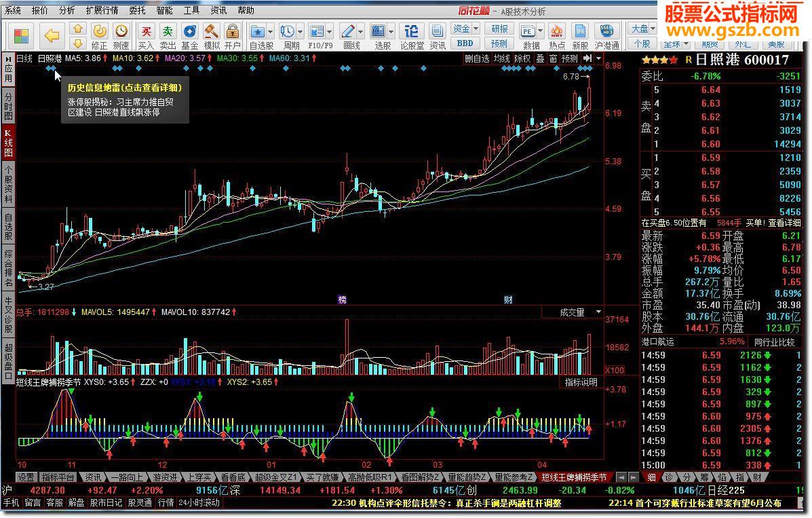Click the yellow up arrow toolbar icon

click(78, 29)
